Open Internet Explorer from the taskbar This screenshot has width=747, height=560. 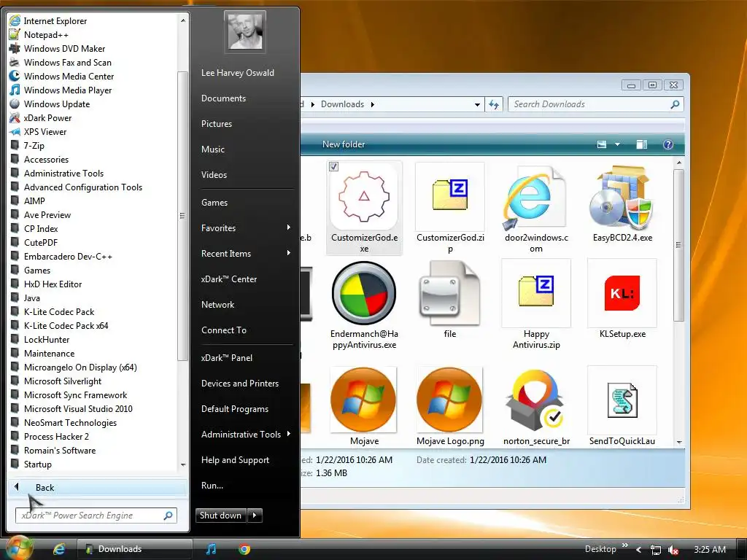(x=58, y=549)
